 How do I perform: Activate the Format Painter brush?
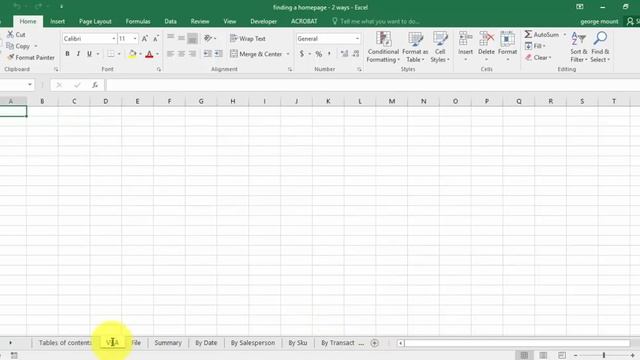pyautogui.click(x=11, y=58)
